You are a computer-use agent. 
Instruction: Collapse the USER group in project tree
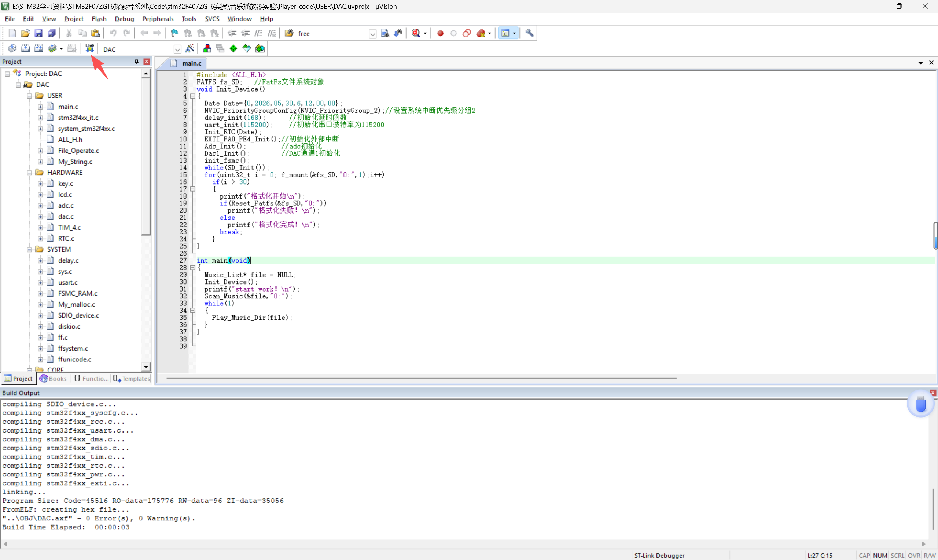coord(29,96)
